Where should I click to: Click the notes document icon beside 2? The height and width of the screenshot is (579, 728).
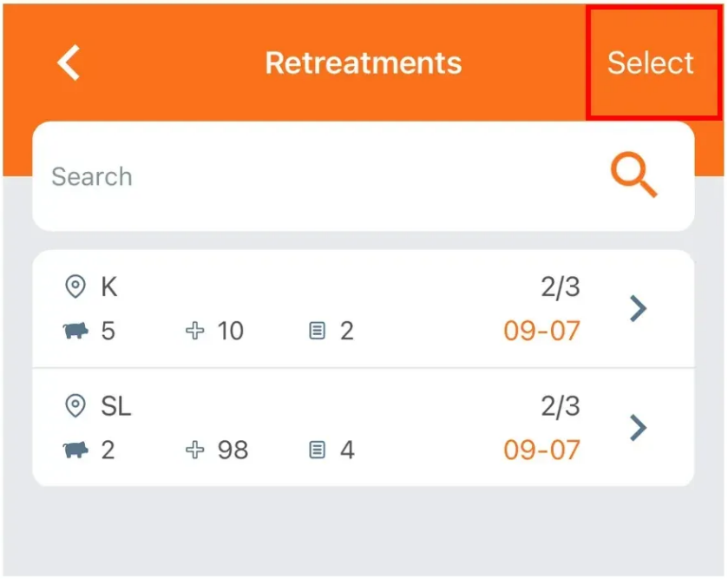coord(318,331)
